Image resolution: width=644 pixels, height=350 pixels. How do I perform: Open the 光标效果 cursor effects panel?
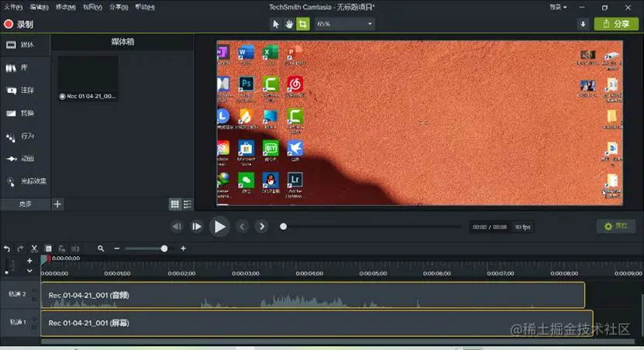click(x=25, y=181)
